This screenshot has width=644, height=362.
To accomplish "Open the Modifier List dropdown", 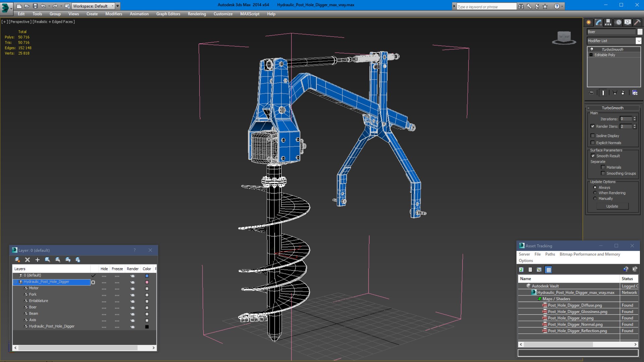I will coord(638,41).
